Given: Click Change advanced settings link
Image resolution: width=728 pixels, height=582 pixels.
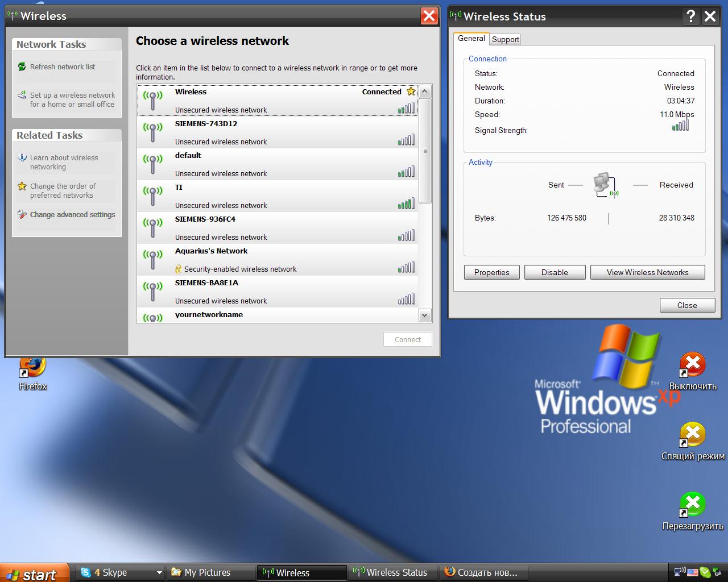Looking at the screenshot, I should tap(72, 215).
